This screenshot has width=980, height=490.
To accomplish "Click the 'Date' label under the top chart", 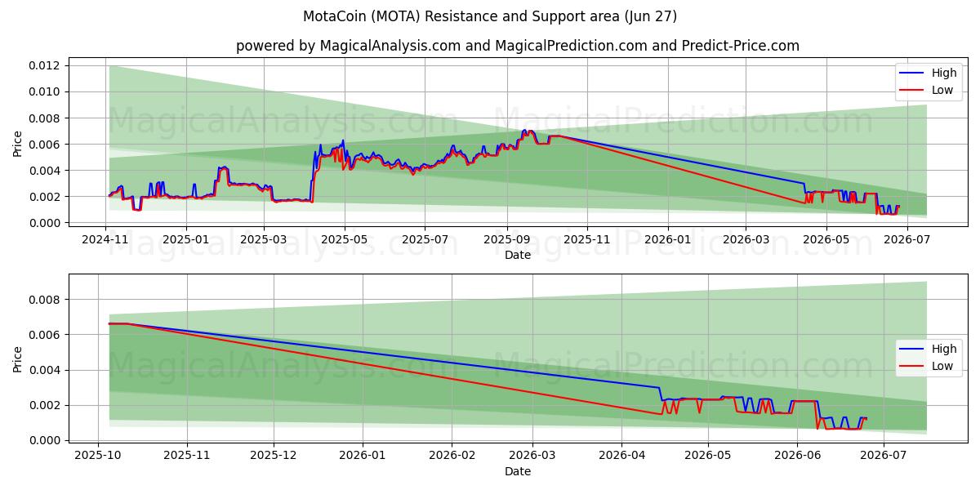I will [518, 255].
